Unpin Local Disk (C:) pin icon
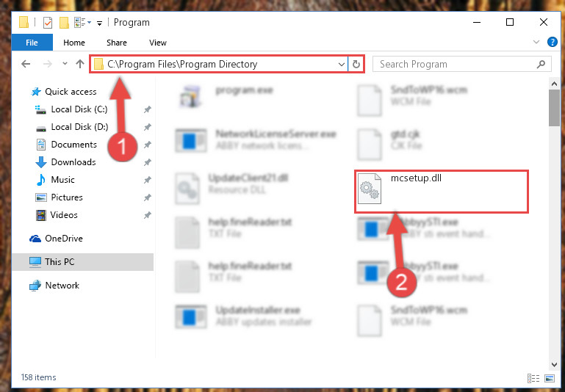This screenshot has height=392, width=565. pyautogui.click(x=148, y=110)
